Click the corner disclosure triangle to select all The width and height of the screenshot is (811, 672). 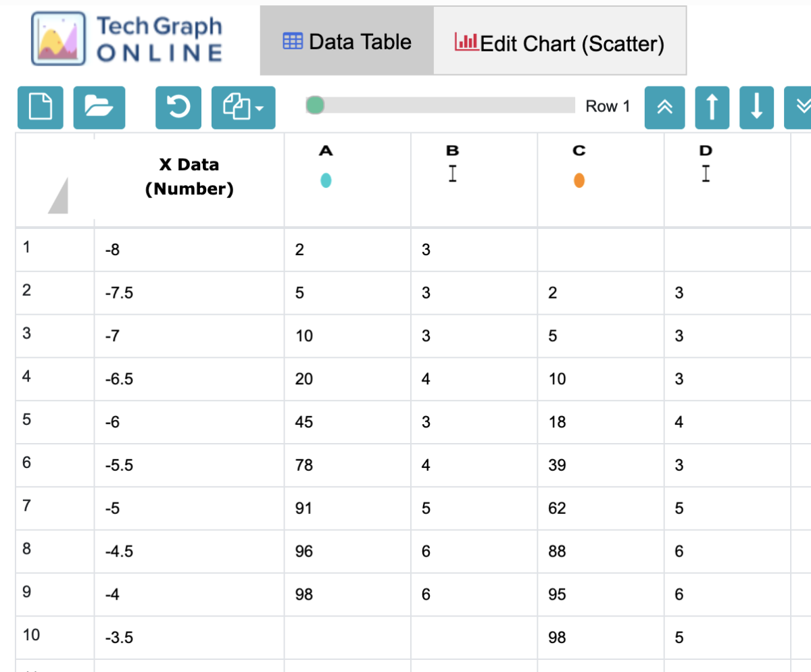tap(57, 196)
